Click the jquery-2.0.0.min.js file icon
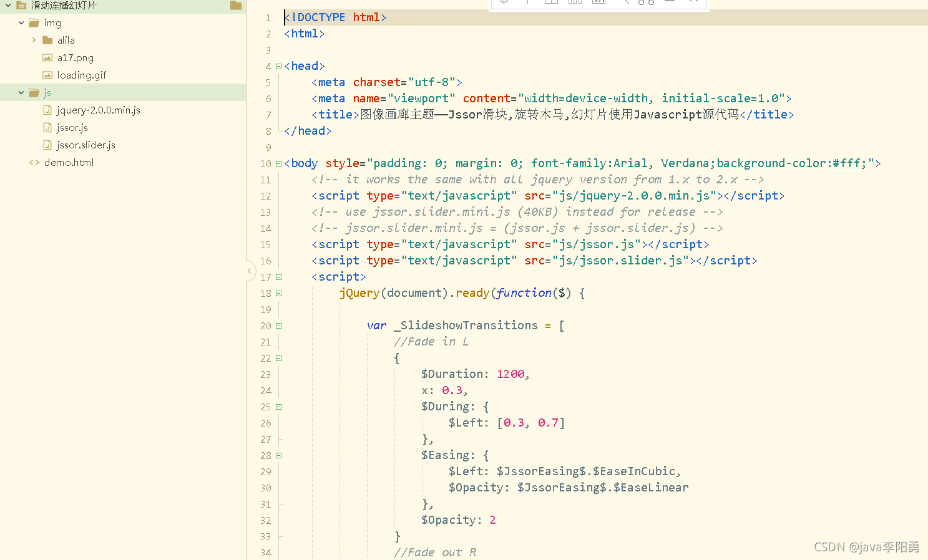Viewport: 928px width, 560px height. [47, 110]
